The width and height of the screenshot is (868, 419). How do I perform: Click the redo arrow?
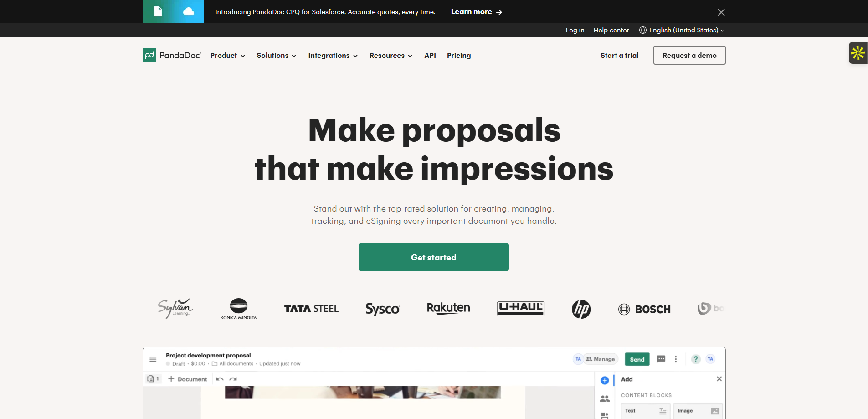(x=233, y=379)
